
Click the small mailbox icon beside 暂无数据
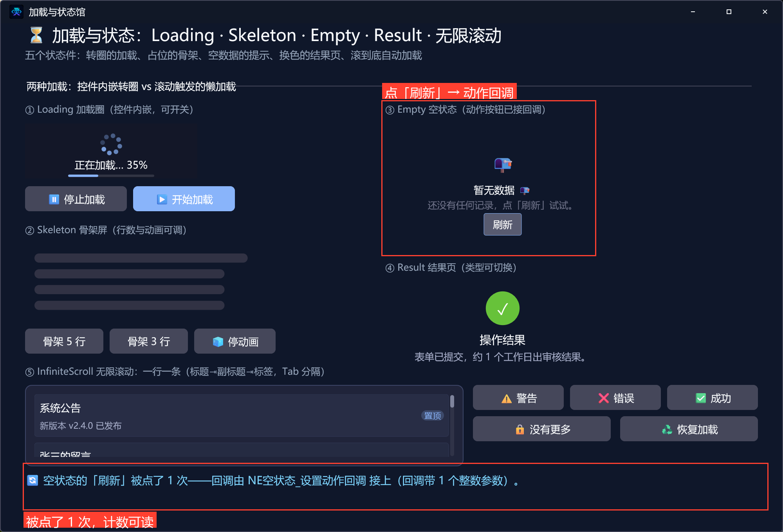click(525, 191)
